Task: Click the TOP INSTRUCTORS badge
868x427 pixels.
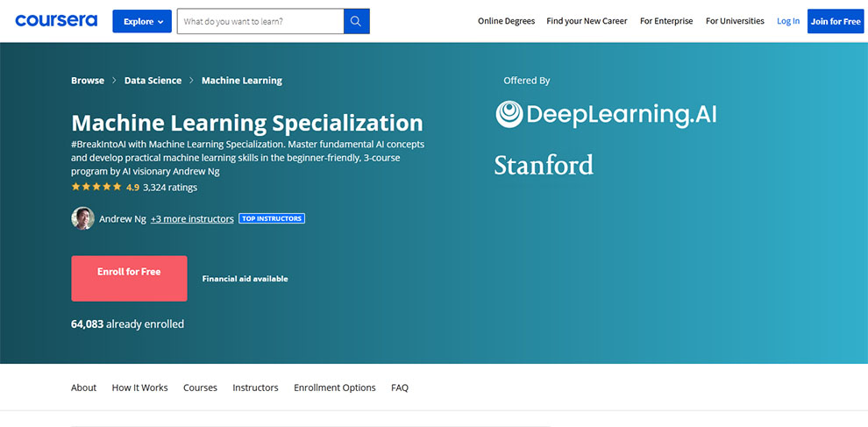Action: pyautogui.click(x=272, y=218)
